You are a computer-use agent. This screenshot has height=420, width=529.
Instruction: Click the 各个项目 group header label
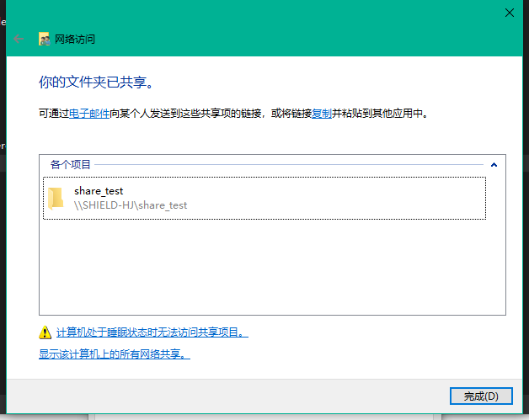71,165
